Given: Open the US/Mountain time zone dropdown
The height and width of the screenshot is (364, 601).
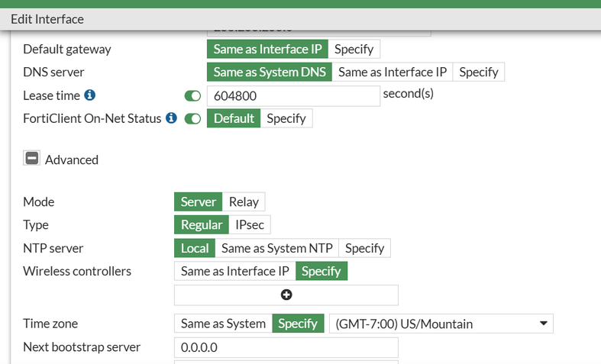Looking at the screenshot, I should click(441, 324).
